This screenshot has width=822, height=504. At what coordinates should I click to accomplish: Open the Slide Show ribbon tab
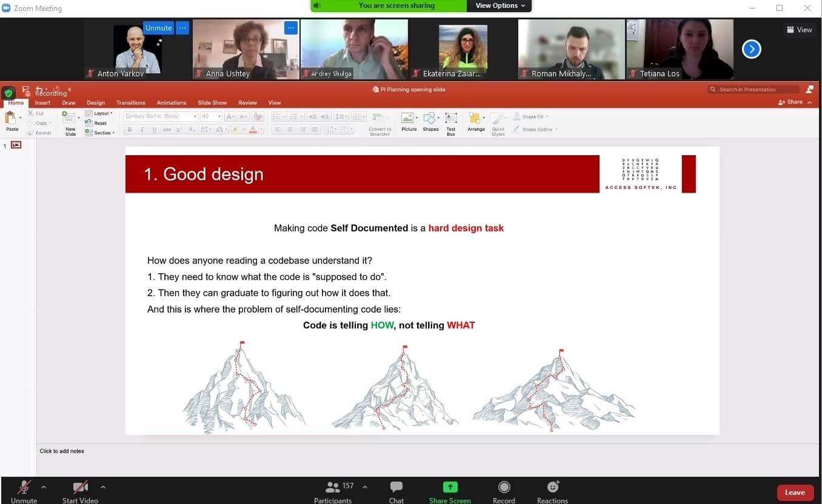(x=212, y=103)
